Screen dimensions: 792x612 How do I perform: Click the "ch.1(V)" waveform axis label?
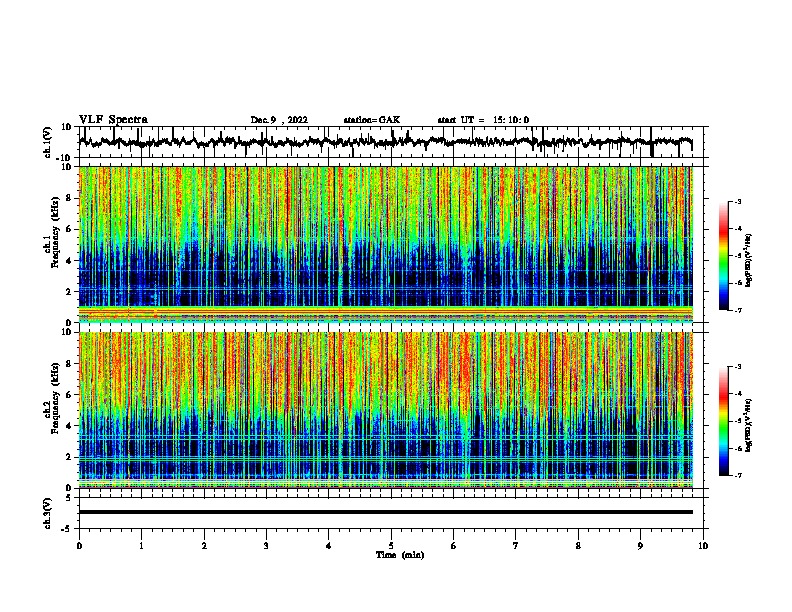(48, 142)
